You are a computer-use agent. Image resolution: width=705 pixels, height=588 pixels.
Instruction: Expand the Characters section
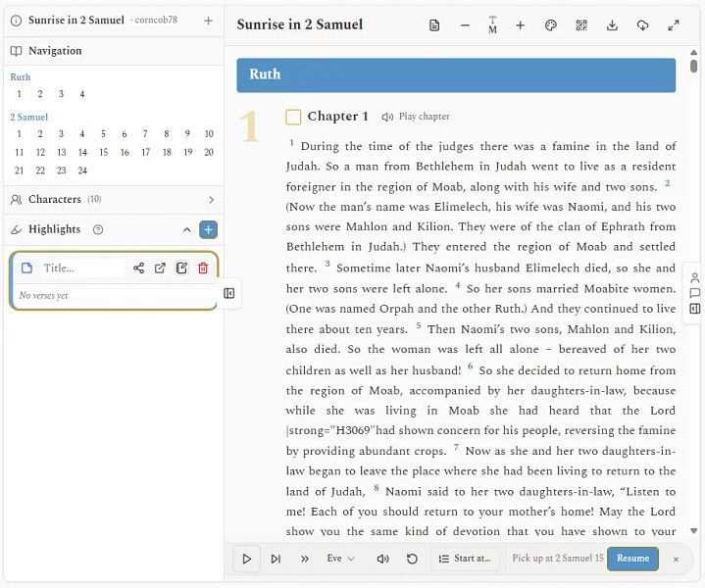(212, 200)
